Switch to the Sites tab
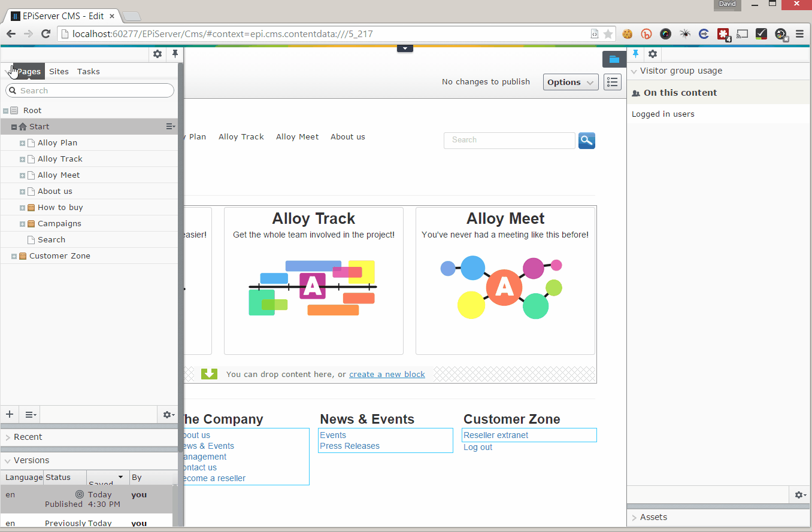The image size is (812, 532). [59, 71]
